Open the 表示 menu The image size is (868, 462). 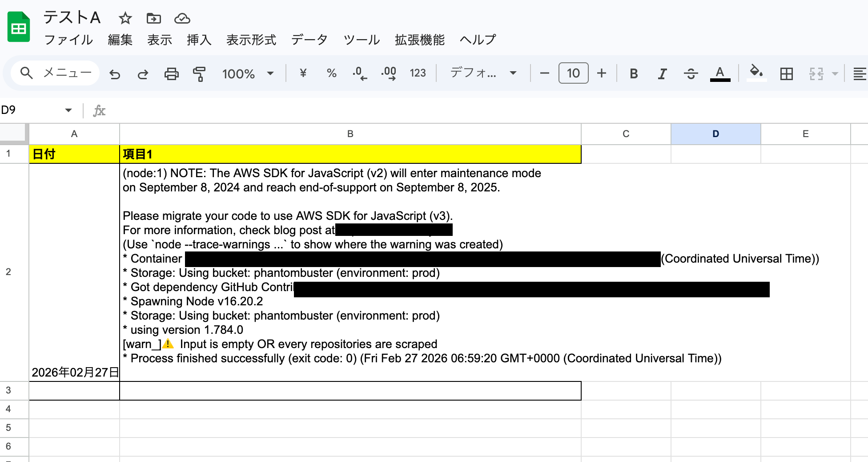[x=160, y=40]
